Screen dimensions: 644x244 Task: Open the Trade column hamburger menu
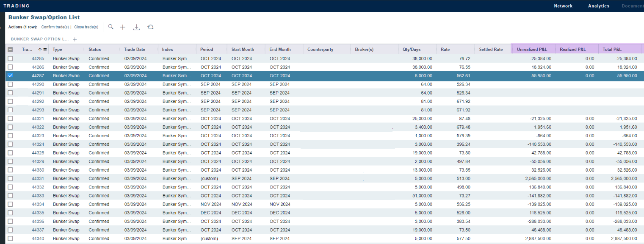click(x=45, y=50)
